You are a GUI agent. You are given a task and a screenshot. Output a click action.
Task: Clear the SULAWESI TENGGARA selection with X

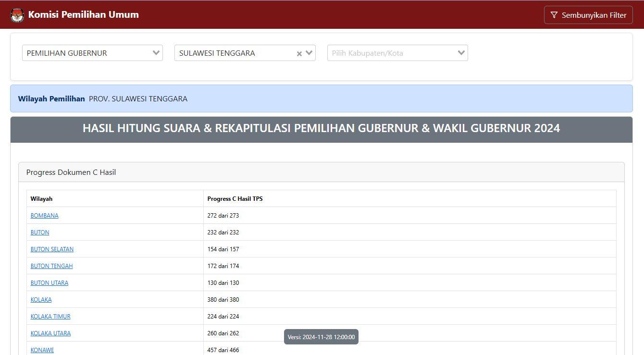299,53
